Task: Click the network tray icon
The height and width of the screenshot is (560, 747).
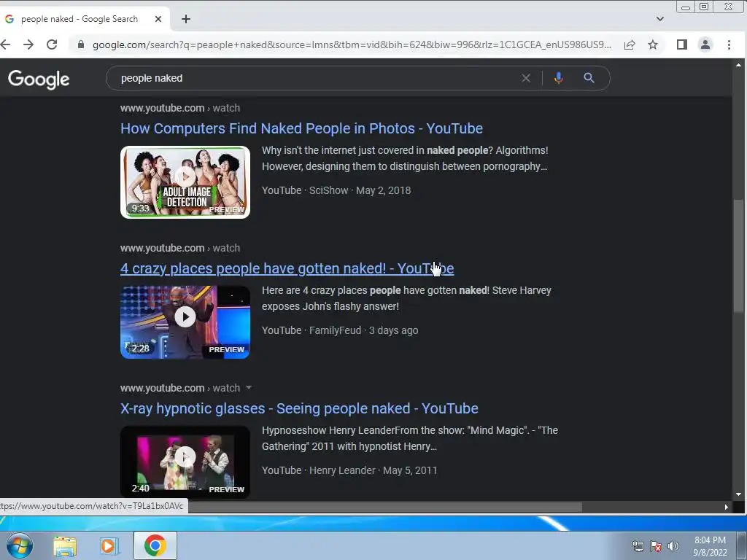Action: click(x=638, y=546)
